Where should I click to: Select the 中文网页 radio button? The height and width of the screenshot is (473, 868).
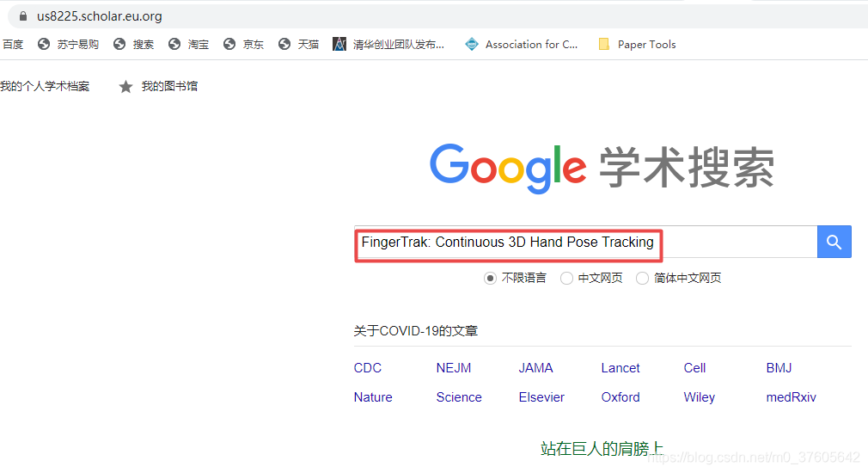pos(566,278)
